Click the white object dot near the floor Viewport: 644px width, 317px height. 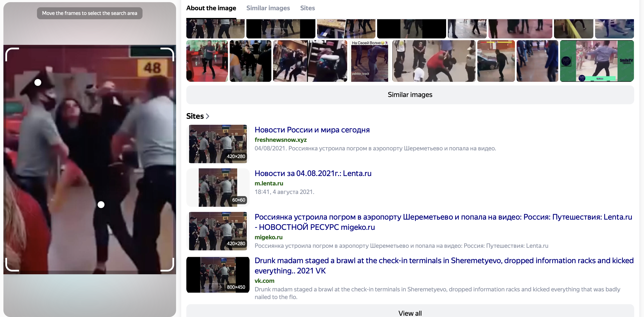tap(101, 205)
